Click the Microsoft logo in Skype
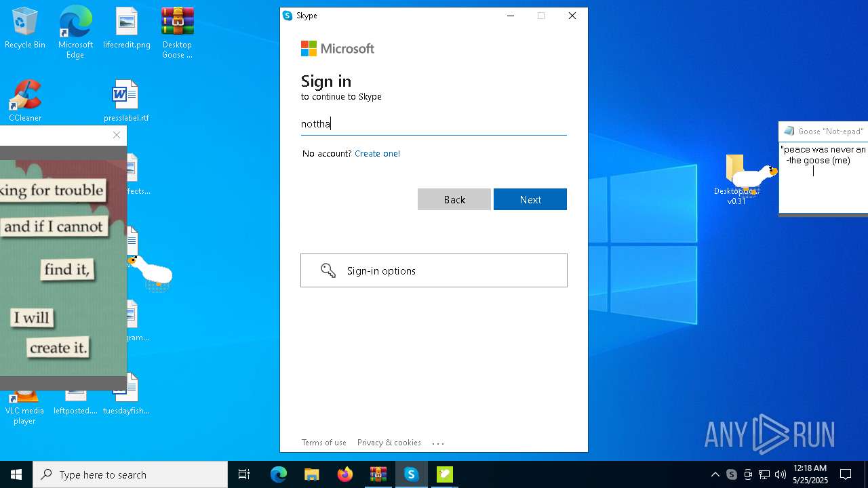 (338, 48)
